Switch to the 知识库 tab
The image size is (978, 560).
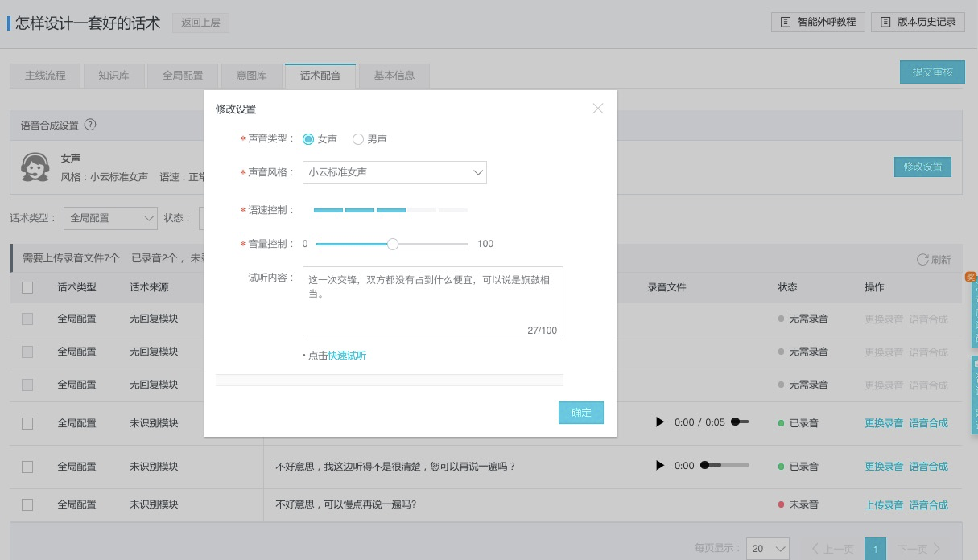click(113, 76)
